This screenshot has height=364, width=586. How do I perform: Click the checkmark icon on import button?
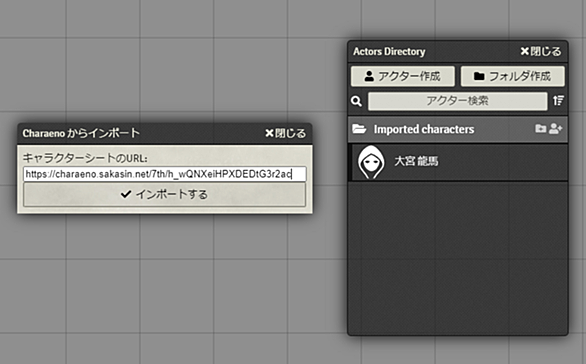pos(126,194)
